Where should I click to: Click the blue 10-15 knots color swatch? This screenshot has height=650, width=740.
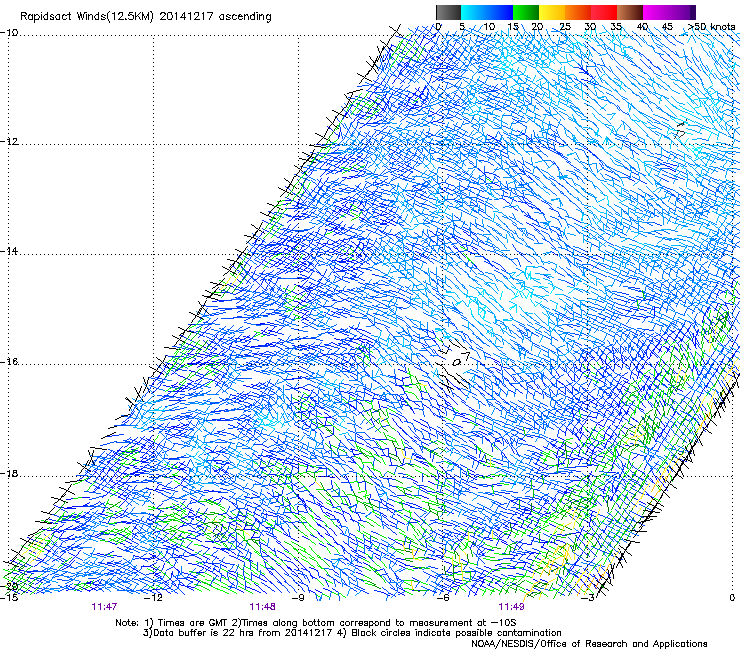point(500,12)
